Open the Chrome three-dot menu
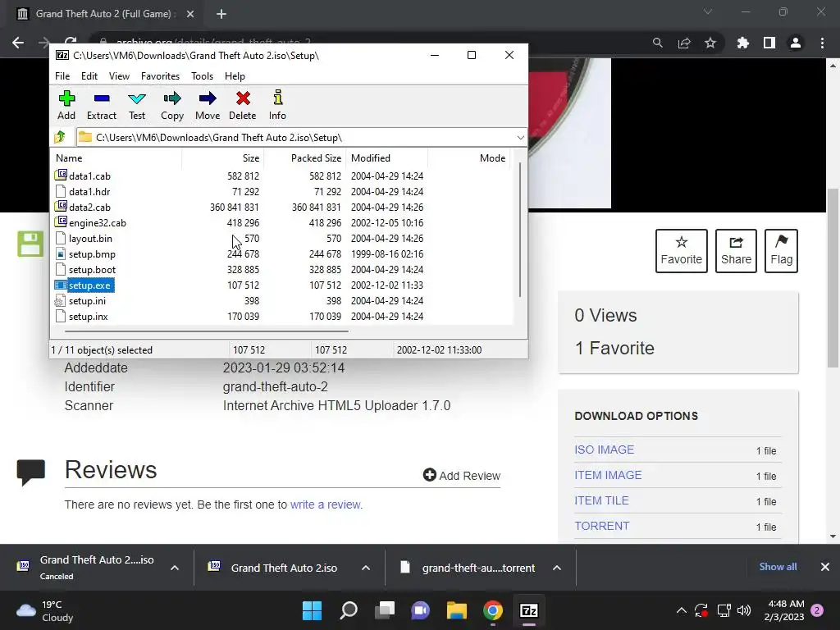This screenshot has height=630, width=840. [822, 43]
